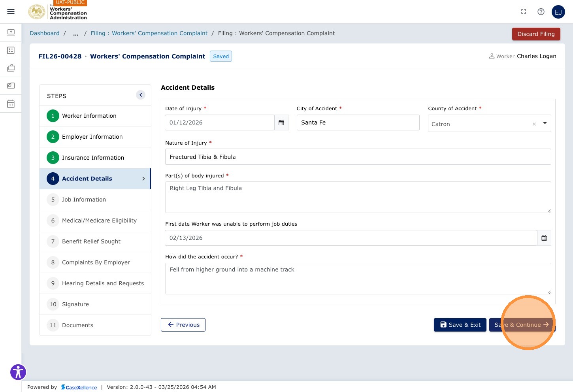Viewport: 573px width, 392px height.
Task: Go to step 10 Signature
Action: point(95,304)
